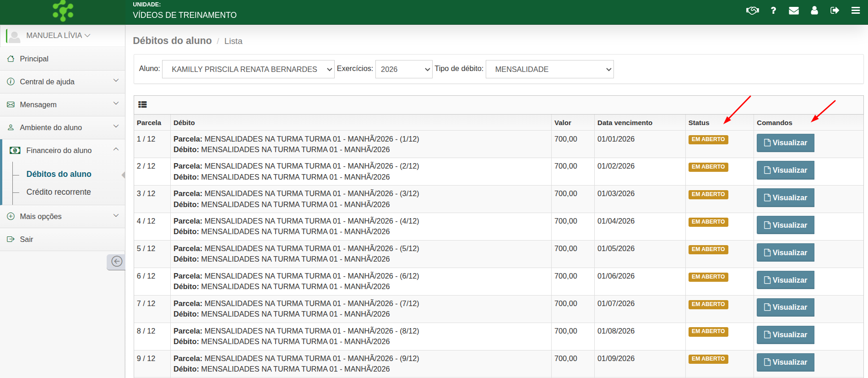Open help question mark icon
Screen dimensions: 868x378
pos(773,11)
